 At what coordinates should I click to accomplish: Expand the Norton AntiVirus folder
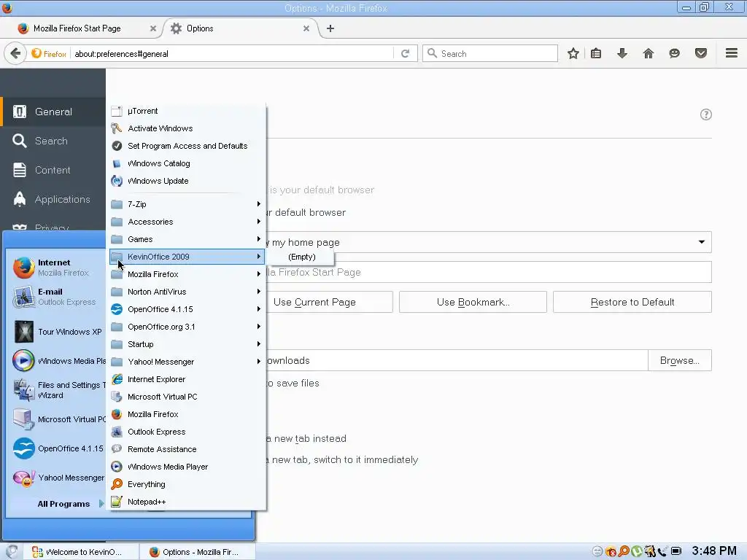click(x=187, y=292)
